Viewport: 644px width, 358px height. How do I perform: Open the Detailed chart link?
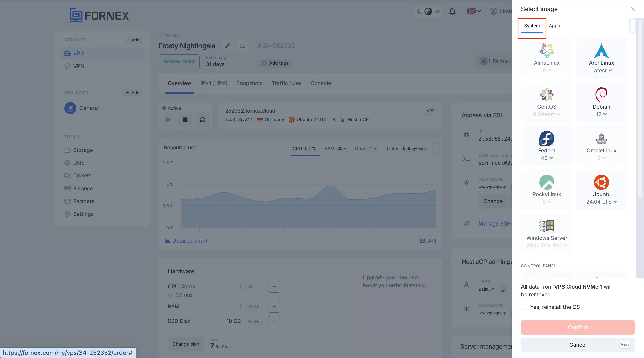point(186,241)
